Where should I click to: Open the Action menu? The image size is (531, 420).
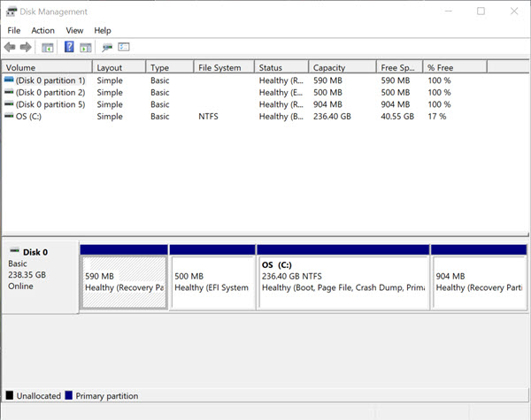(42, 30)
